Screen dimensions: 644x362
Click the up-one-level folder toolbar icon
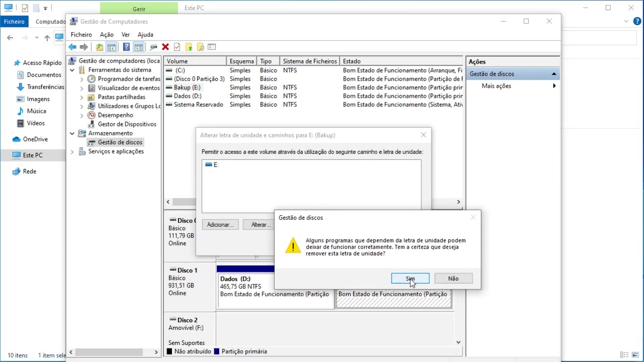click(100, 47)
